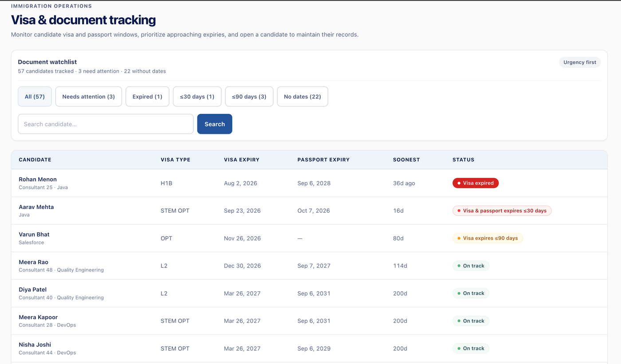Click Visa & passport expires ≤30 days badge
621x364 pixels.
[502, 211]
